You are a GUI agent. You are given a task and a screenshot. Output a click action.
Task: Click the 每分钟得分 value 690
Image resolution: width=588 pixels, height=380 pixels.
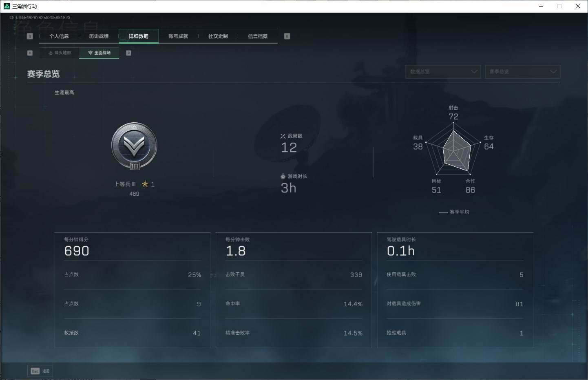click(x=77, y=251)
